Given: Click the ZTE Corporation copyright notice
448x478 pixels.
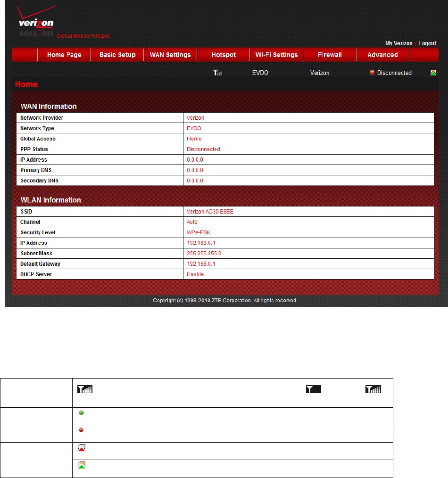Looking at the screenshot, I should tap(225, 301).
